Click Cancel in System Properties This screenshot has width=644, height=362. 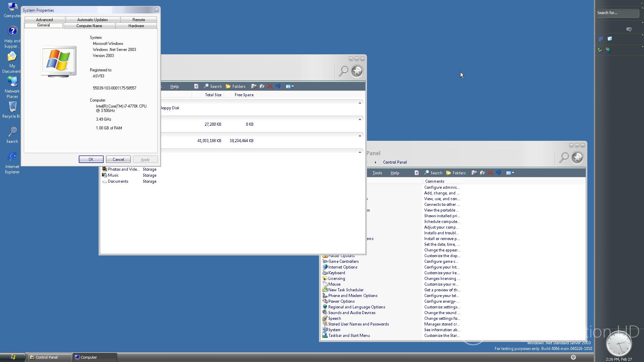(x=118, y=160)
